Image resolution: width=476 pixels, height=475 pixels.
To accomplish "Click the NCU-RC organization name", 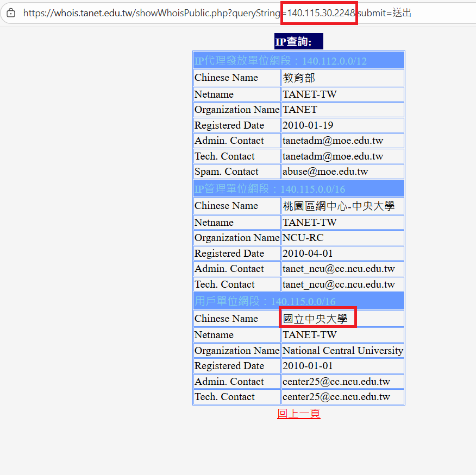I will coord(343,238).
